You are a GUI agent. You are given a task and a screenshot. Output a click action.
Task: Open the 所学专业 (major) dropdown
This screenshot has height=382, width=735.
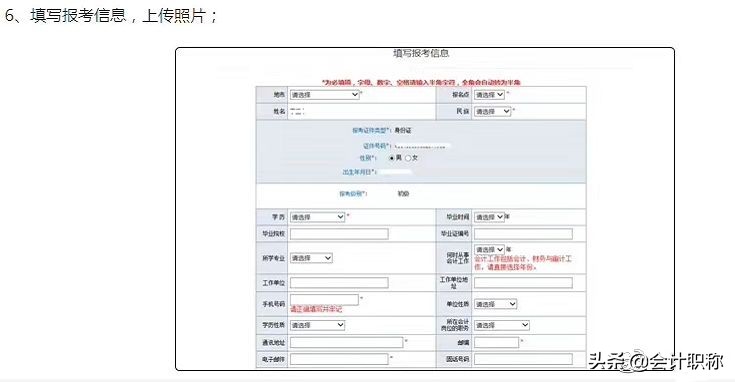[311, 258]
